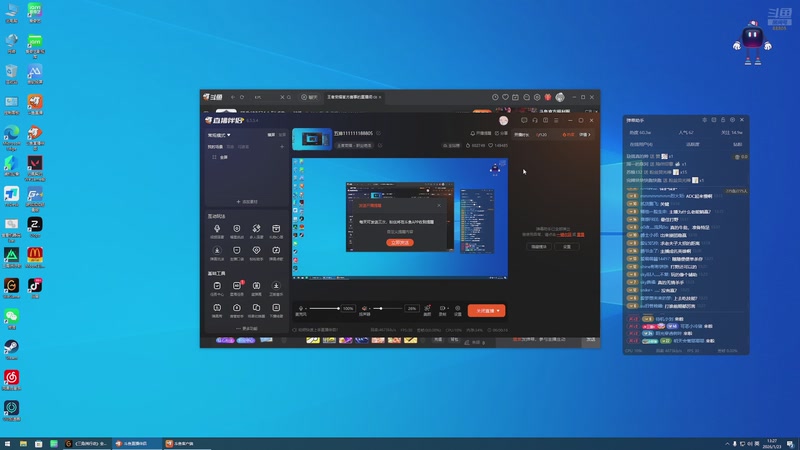Image resolution: width=800 pixels, height=450 pixels.
Task: Select 我的场景 scenes tab
Action: [215, 147]
